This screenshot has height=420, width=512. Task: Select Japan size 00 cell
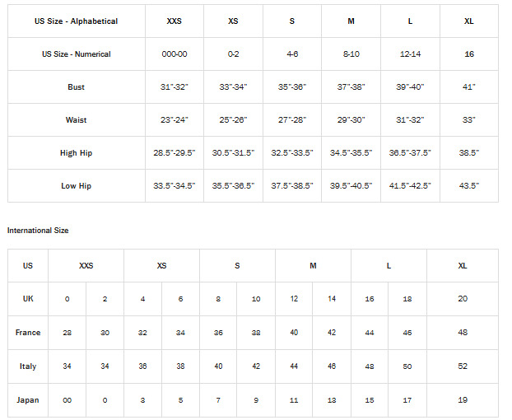67,400
